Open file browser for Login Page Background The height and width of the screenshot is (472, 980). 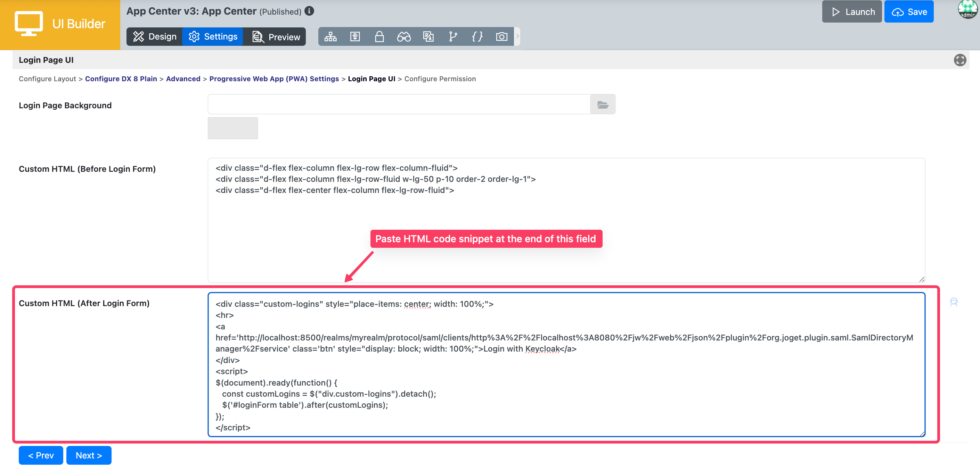click(602, 104)
